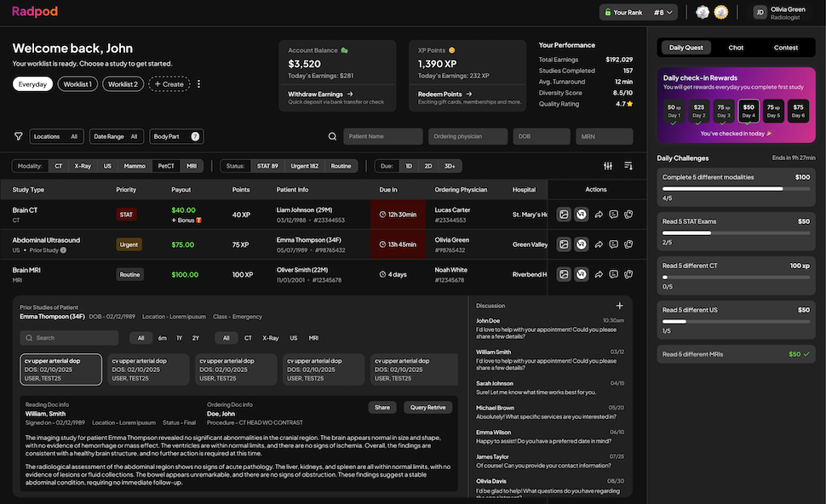Open the Date Range filter dropdown

click(116, 136)
